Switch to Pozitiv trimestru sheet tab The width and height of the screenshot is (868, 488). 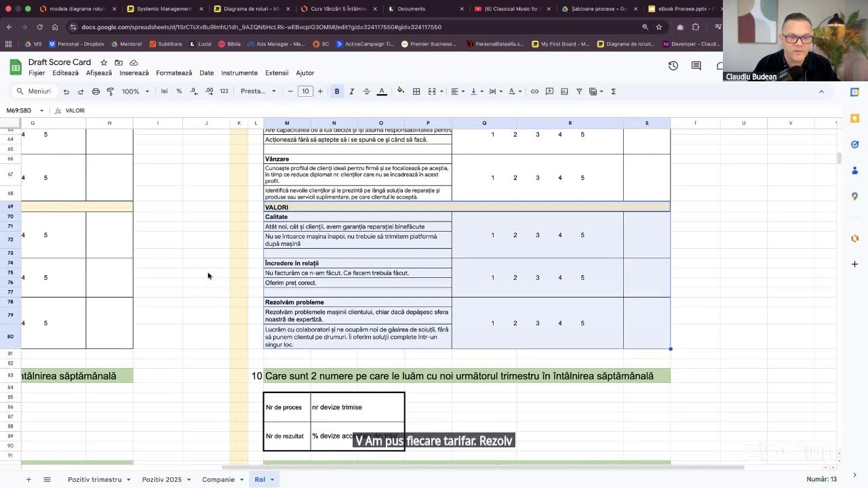coord(95,479)
